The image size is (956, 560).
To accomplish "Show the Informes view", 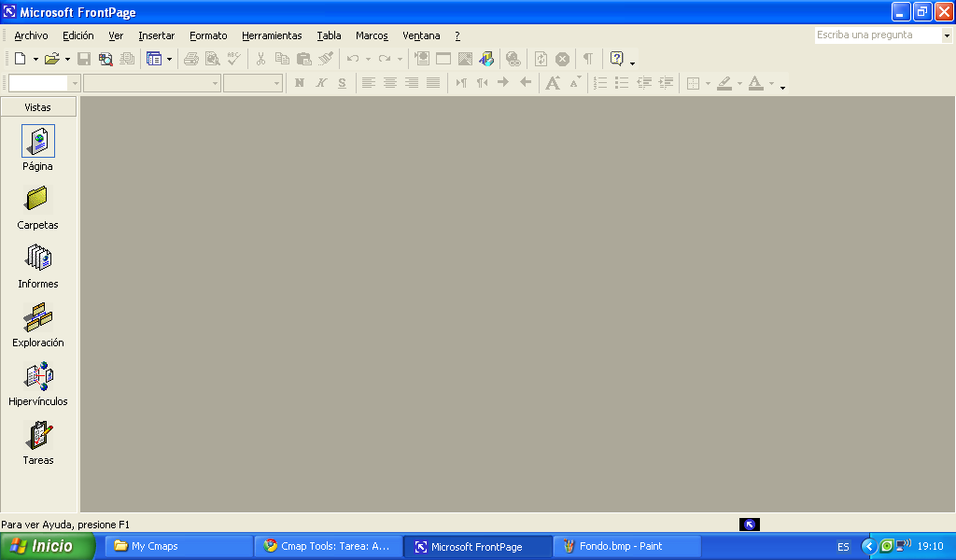I will [x=37, y=266].
